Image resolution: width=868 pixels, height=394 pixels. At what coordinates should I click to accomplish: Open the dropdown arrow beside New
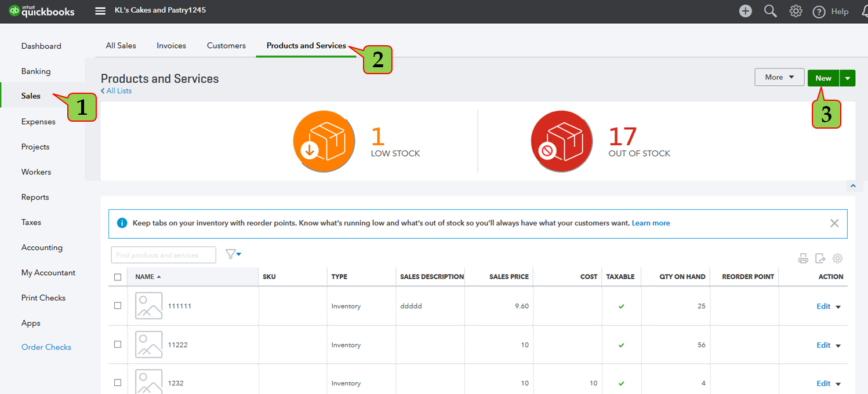tap(848, 78)
